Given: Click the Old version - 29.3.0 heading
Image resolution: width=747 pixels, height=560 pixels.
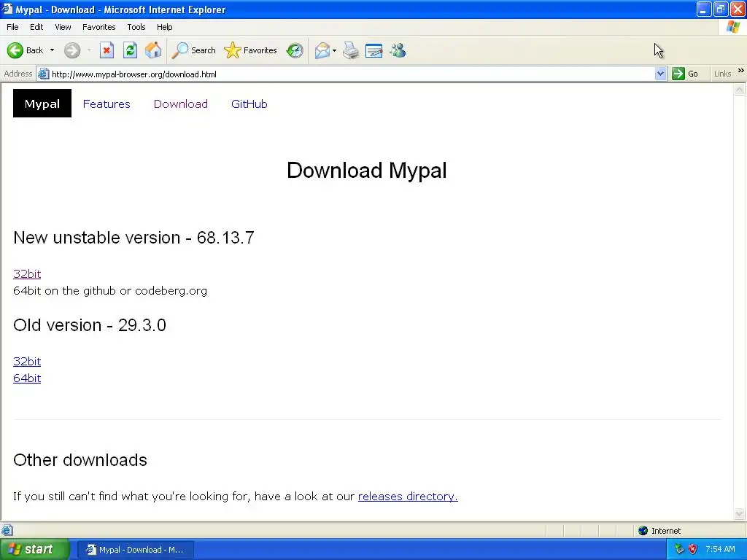Looking at the screenshot, I should click(90, 324).
